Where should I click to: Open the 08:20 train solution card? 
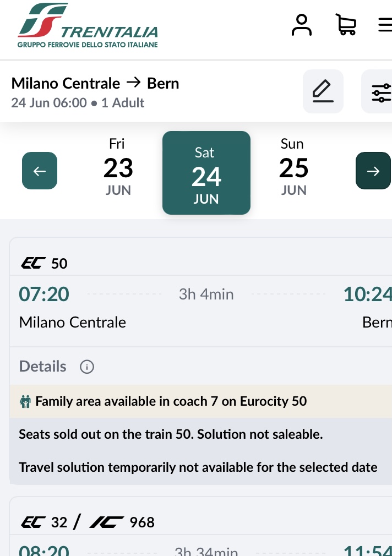point(201,527)
